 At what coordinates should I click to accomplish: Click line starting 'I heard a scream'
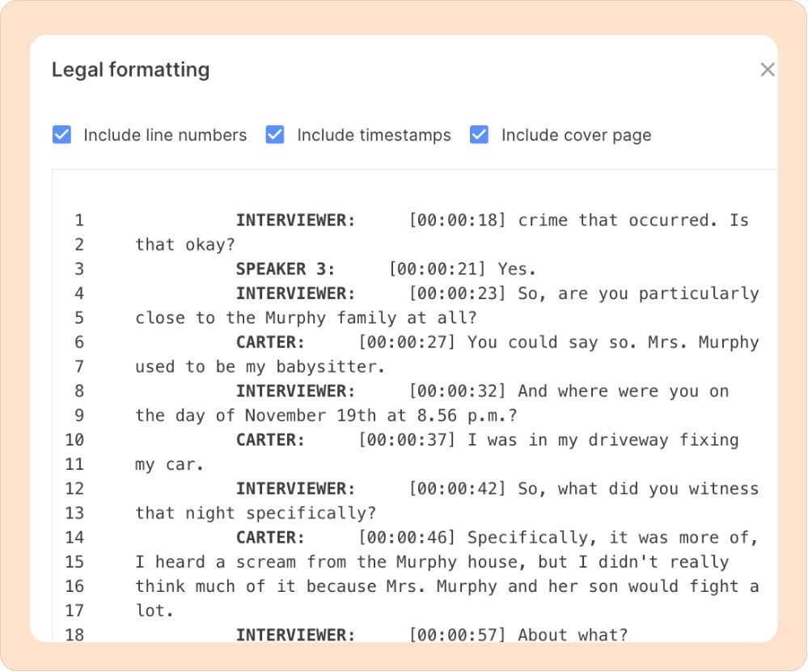tap(432, 562)
